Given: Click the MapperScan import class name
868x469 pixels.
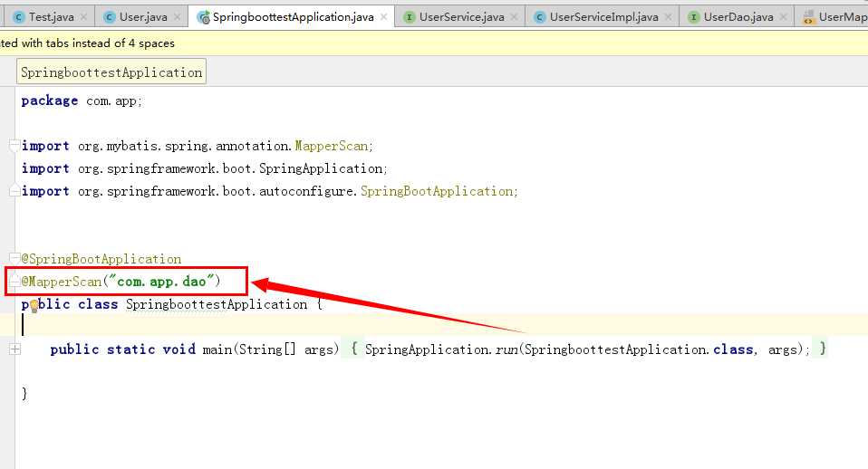Looking at the screenshot, I should click(331, 146).
